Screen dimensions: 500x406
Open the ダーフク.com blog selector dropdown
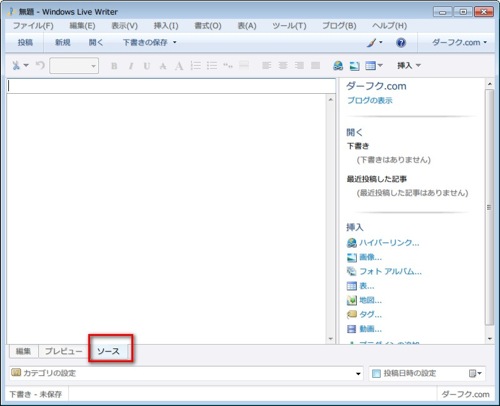(x=459, y=43)
